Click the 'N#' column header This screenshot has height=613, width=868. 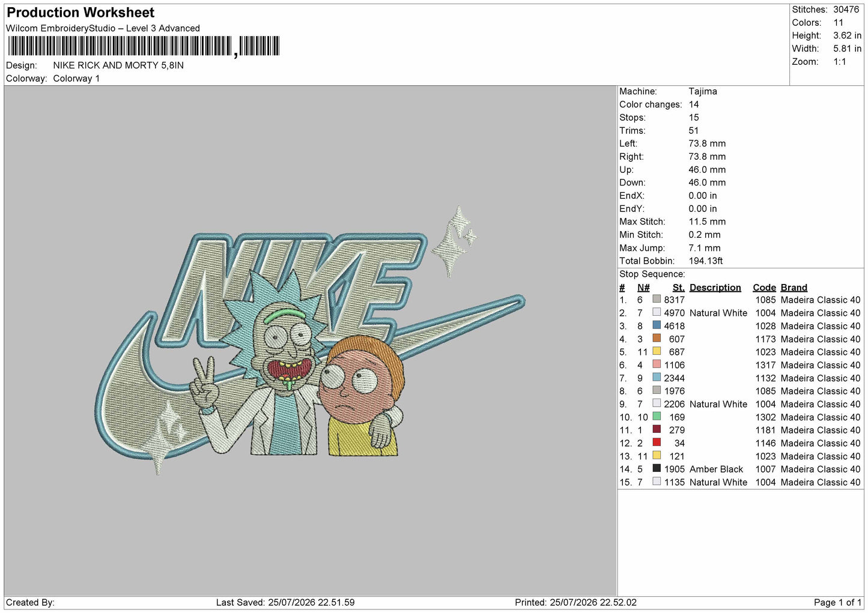(x=643, y=288)
